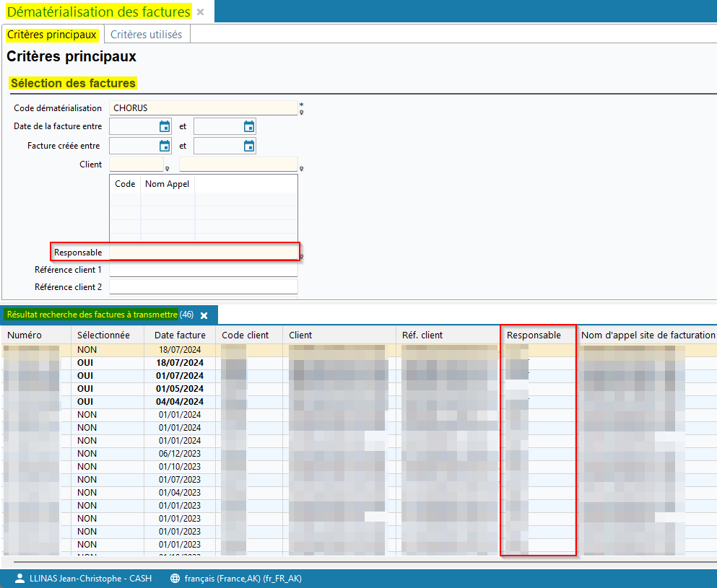The height and width of the screenshot is (588, 717).
Task: Switch to the 'Critères utilisés' tab
Action: click(146, 35)
